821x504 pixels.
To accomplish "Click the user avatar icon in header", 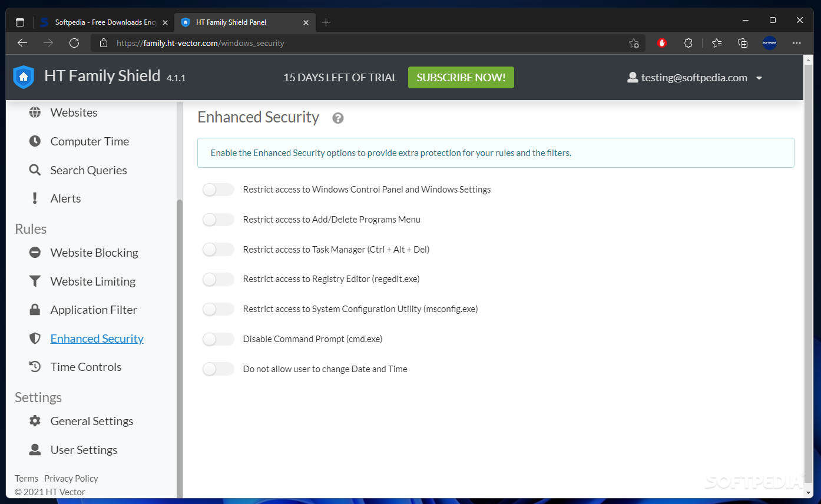I will click(633, 78).
